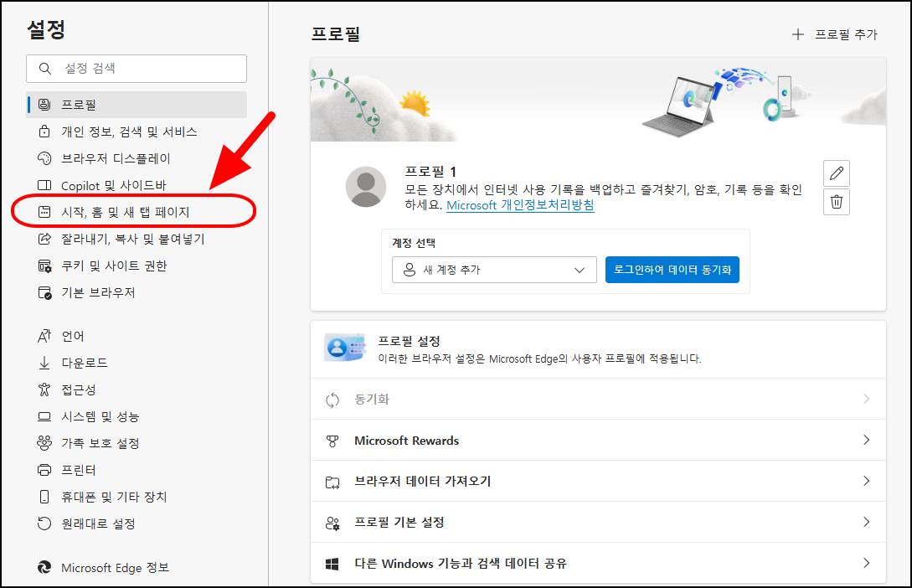This screenshot has width=912, height=588.
Task: Open 브라우저 디스플레이 settings
Action: pyautogui.click(x=137, y=158)
